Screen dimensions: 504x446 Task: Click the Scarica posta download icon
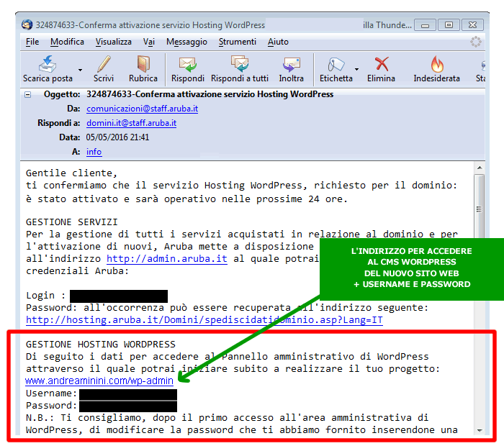pyautogui.click(x=48, y=64)
